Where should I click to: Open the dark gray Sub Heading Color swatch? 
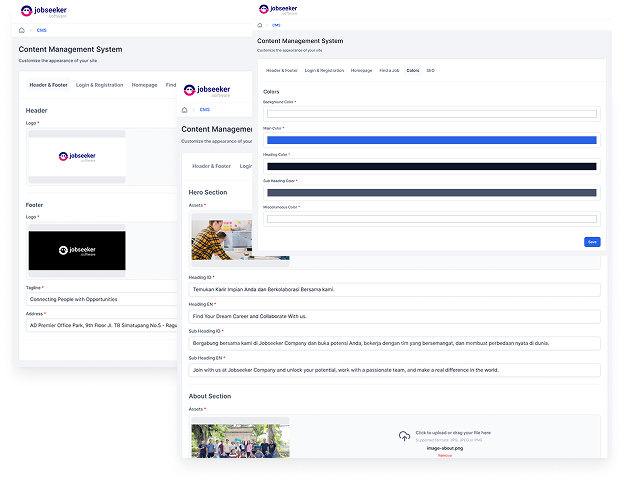tap(432, 193)
